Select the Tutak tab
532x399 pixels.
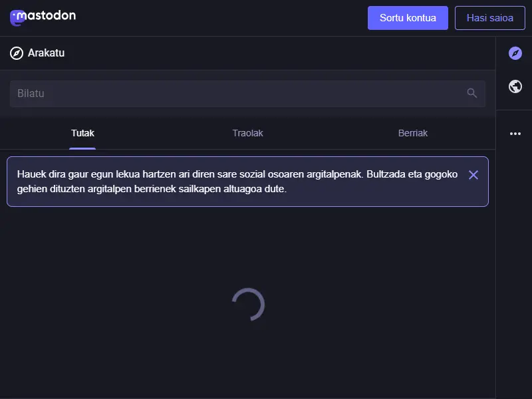[82, 134]
